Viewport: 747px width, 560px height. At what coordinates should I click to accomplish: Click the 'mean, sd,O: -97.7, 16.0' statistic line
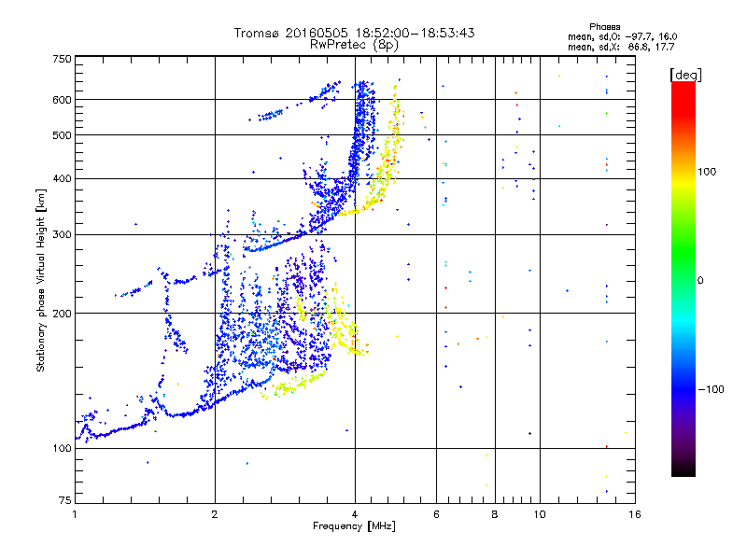pos(622,36)
